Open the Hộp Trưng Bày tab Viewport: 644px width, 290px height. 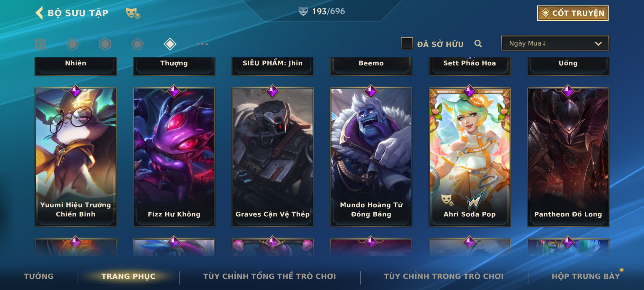pyautogui.click(x=586, y=276)
